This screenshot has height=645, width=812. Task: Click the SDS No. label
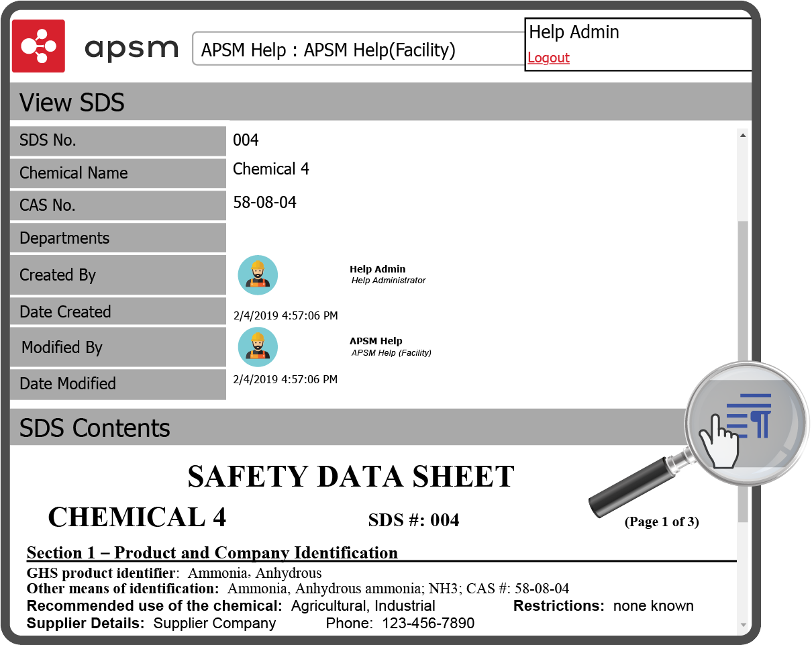(48, 140)
